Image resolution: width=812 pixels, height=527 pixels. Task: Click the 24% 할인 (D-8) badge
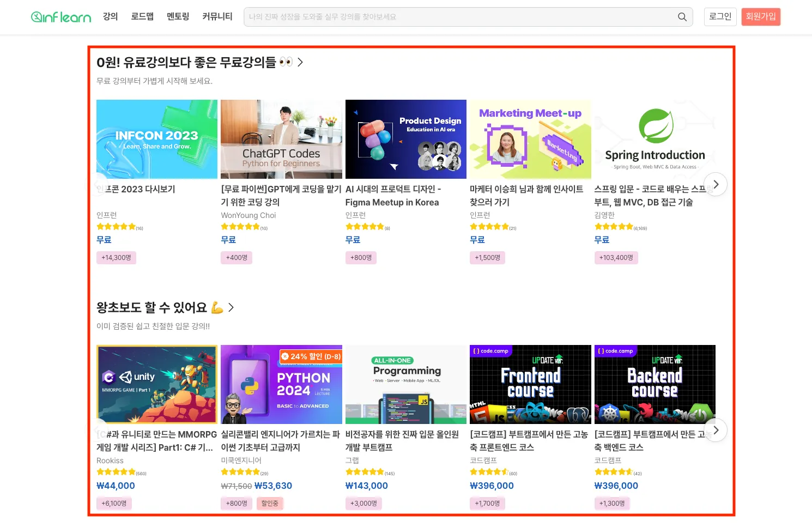pos(311,356)
